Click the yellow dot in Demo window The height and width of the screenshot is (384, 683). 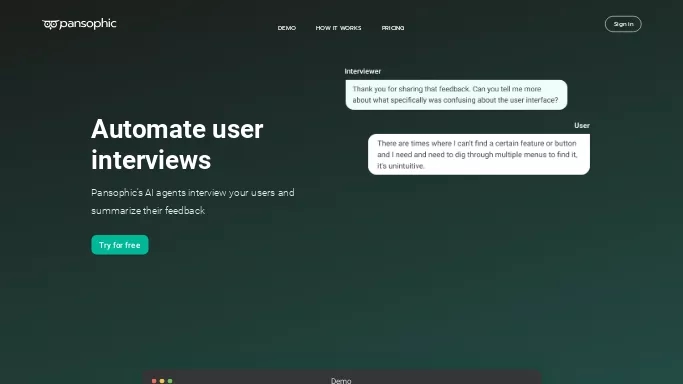pos(162,381)
